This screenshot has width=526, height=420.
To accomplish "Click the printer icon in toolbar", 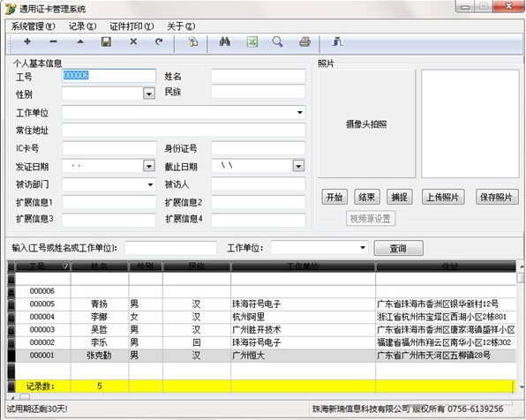I will coord(304,42).
